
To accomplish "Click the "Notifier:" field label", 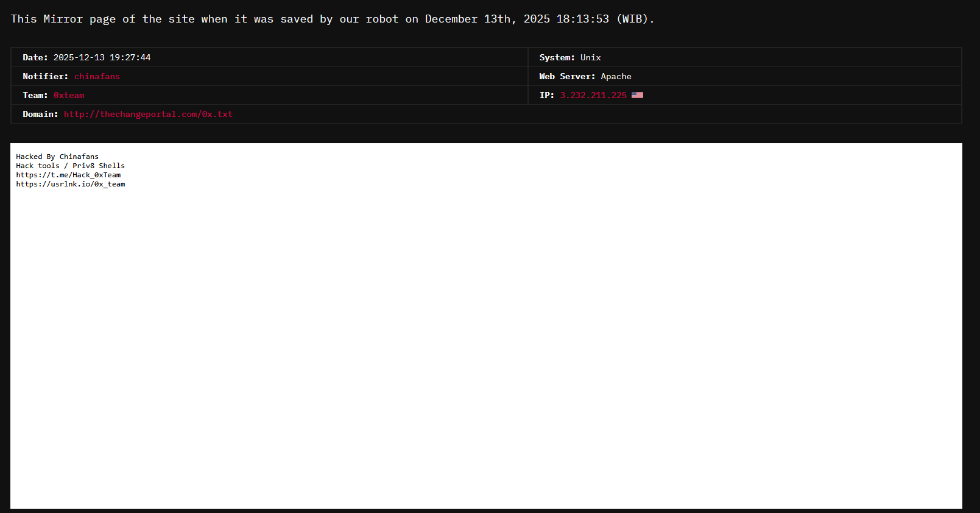I will [45, 76].
